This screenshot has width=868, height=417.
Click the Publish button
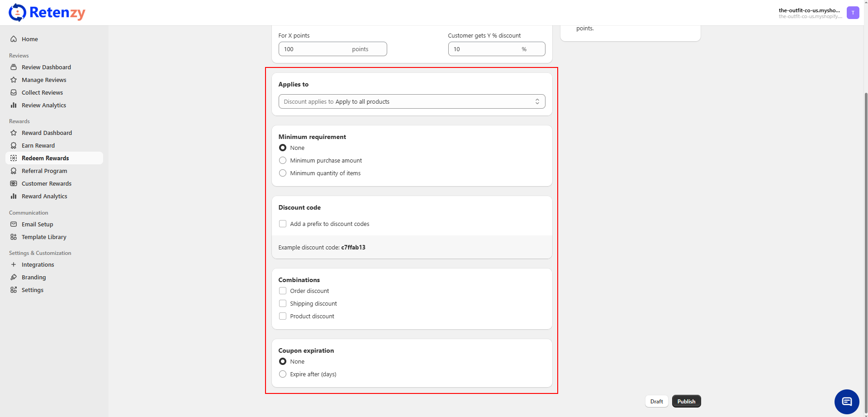(686, 401)
